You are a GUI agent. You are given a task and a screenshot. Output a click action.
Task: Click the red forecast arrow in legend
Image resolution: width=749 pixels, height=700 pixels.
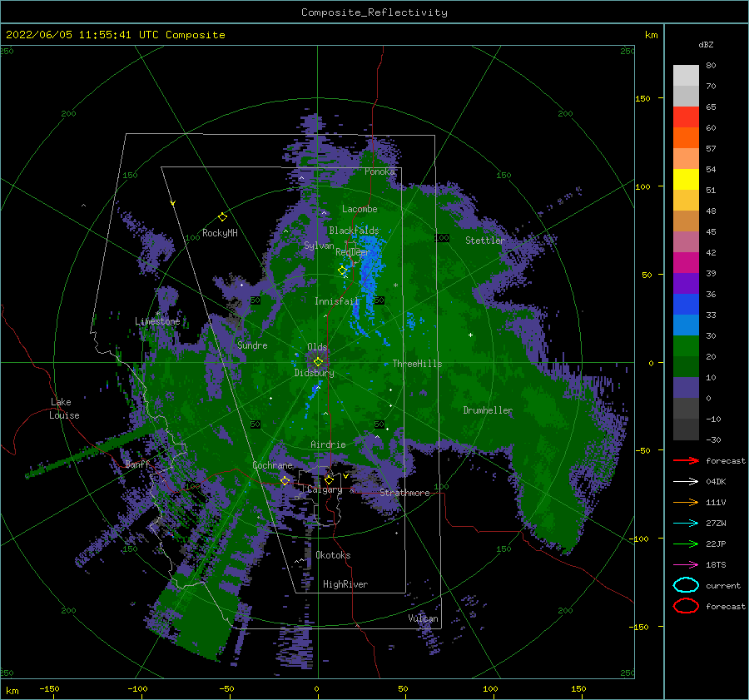tap(686, 460)
